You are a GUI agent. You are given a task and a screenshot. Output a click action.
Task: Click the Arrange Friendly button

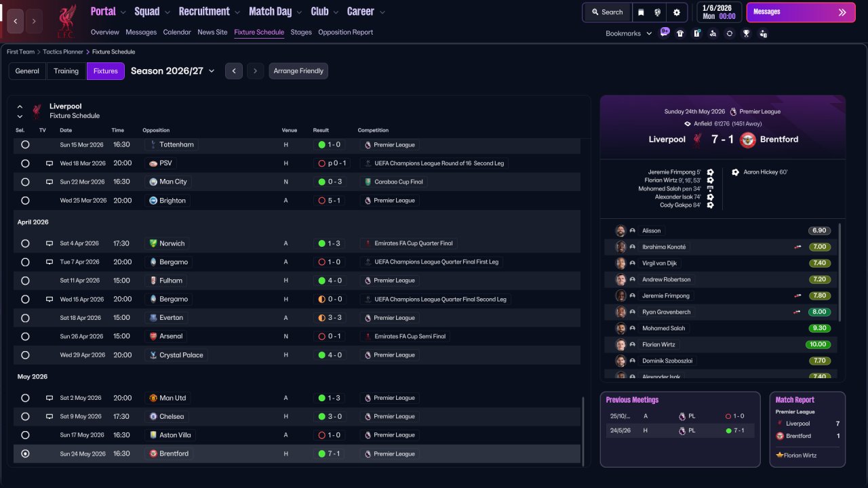point(298,71)
